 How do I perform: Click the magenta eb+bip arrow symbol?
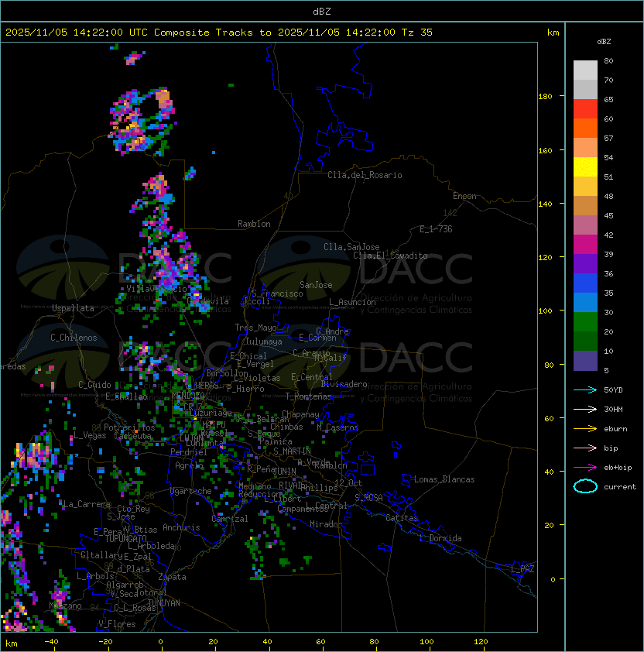[585, 468]
